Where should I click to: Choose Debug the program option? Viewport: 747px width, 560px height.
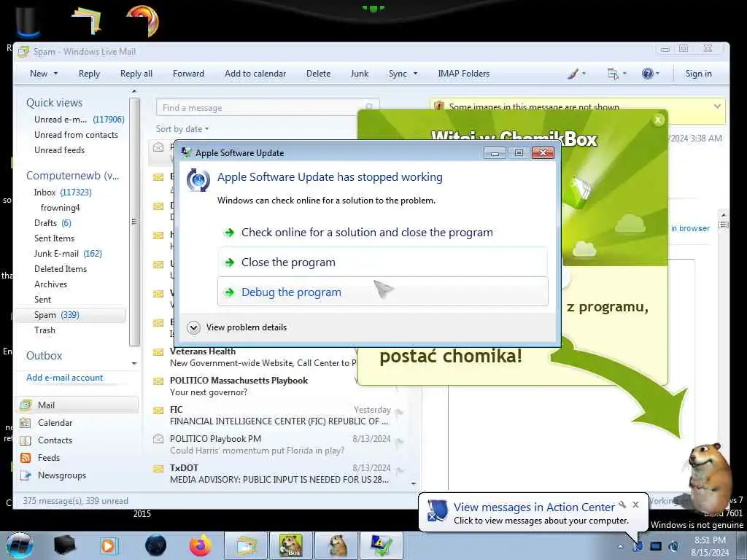pos(382,292)
